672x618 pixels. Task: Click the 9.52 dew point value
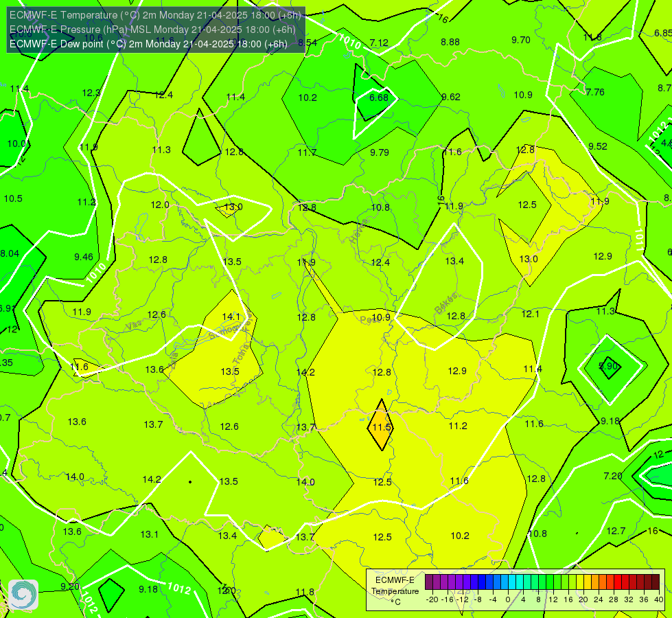click(597, 147)
